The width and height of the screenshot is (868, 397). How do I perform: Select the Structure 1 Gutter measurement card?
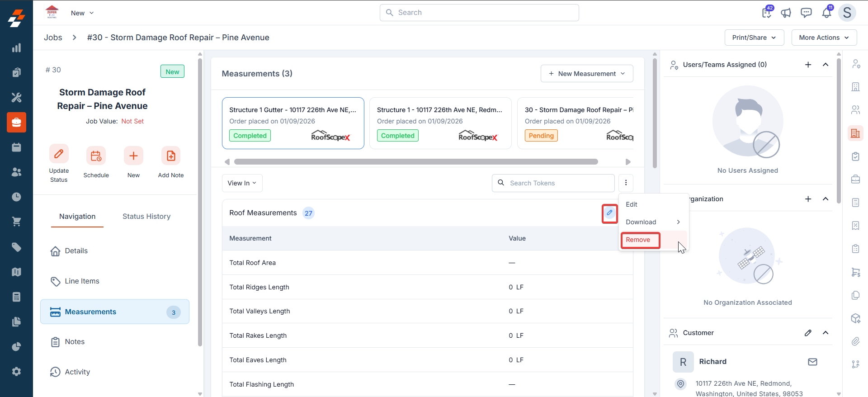tap(293, 123)
